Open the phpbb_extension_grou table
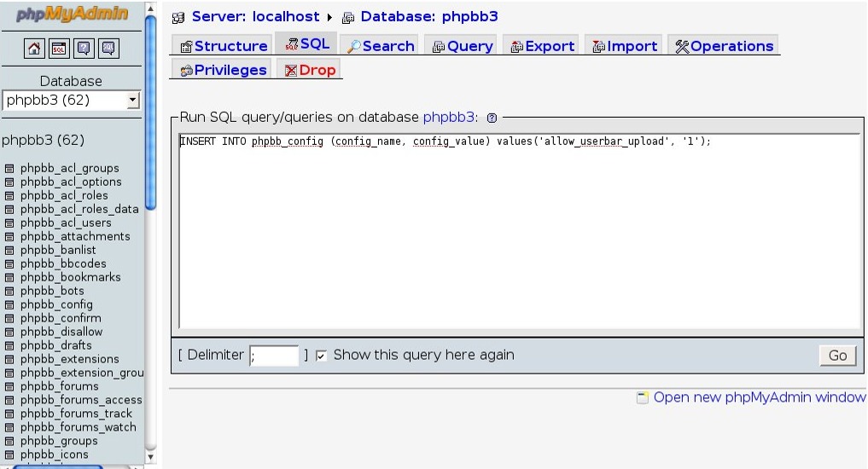The width and height of the screenshot is (868, 469). point(82,373)
